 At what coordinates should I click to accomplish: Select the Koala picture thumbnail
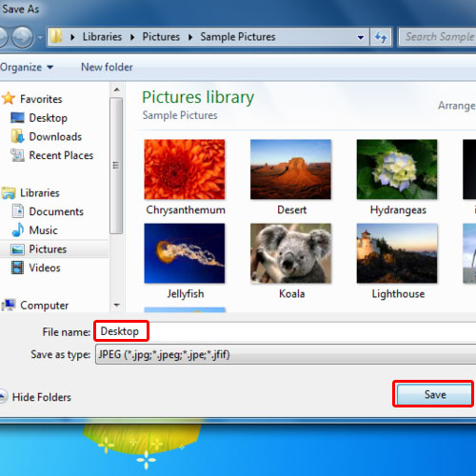click(290, 253)
